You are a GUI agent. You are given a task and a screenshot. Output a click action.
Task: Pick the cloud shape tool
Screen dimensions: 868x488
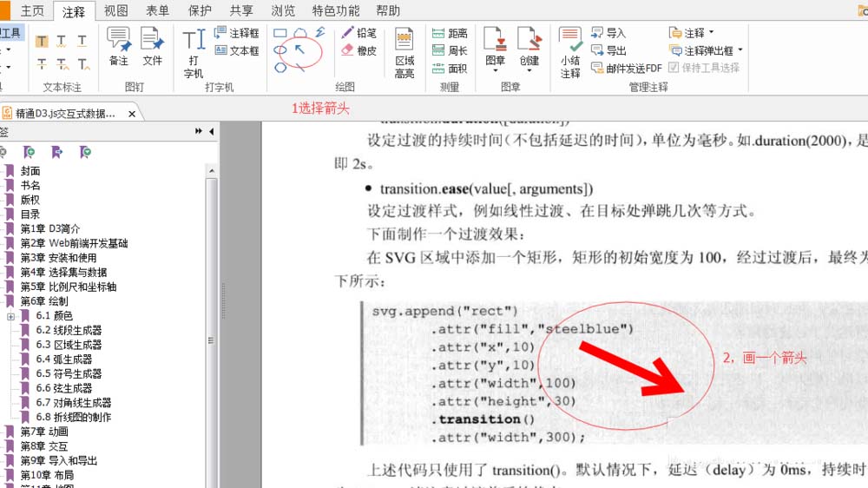click(300, 33)
